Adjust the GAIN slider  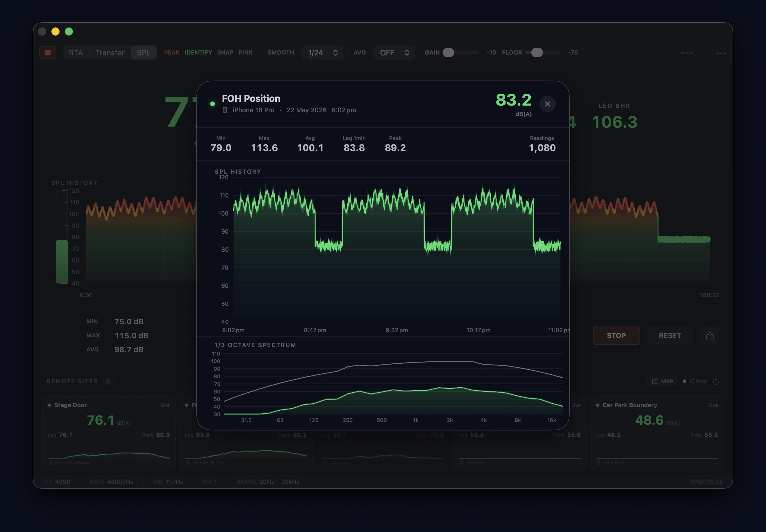point(460,53)
